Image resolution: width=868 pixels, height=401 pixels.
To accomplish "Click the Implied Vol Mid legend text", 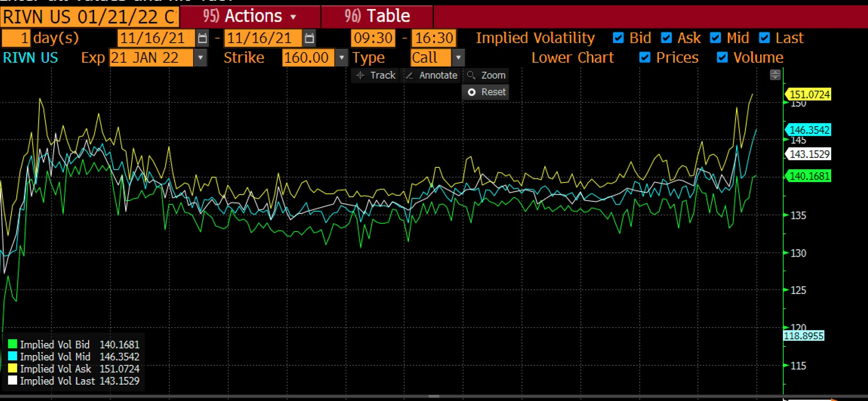I will coord(55,357).
